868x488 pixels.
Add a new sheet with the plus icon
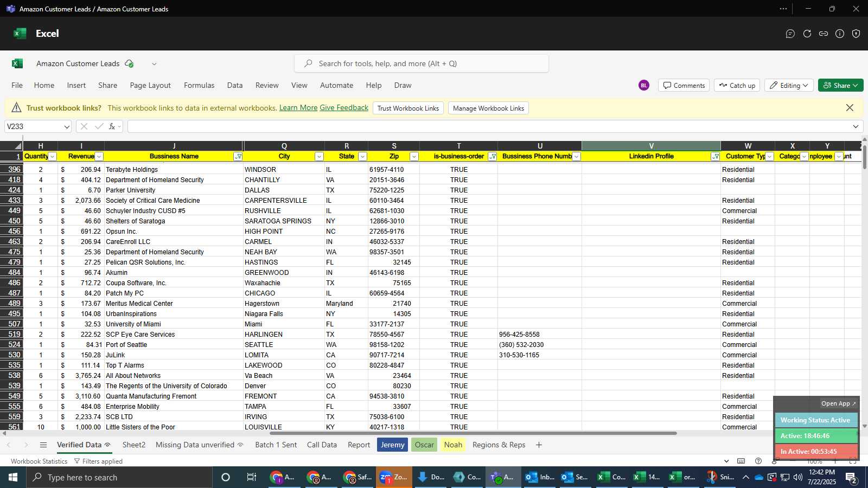[539, 445]
